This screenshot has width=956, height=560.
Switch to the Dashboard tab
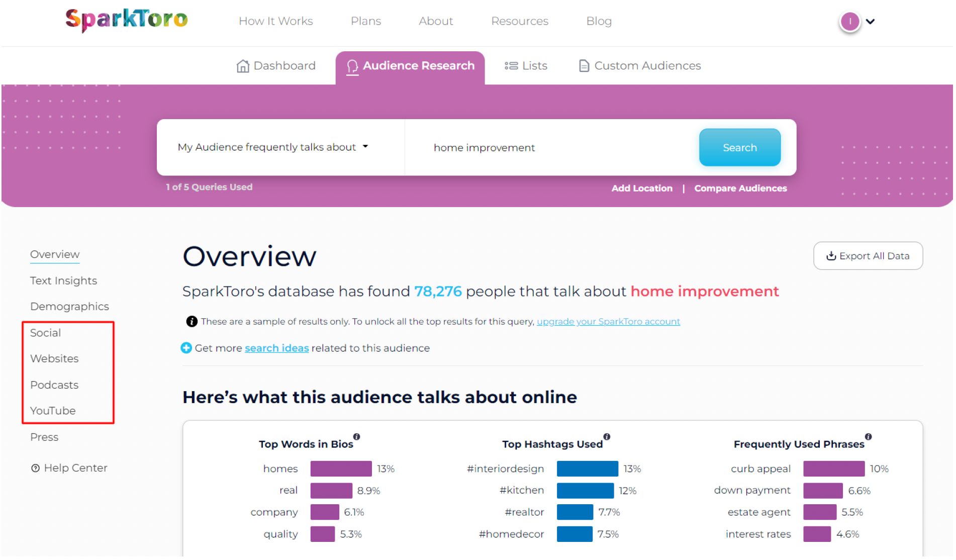(x=276, y=66)
